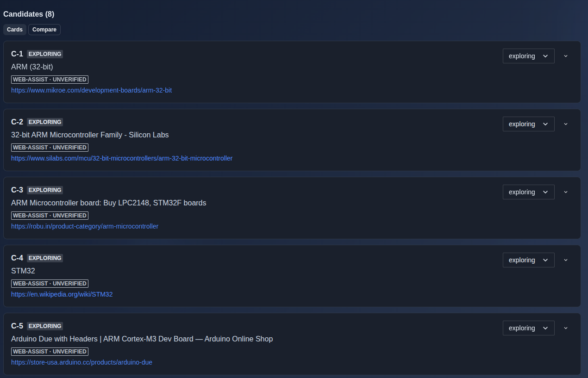Expand card C-2 with the chevron
The width and height of the screenshot is (588, 378).
pyautogui.click(x=566, y=124)
